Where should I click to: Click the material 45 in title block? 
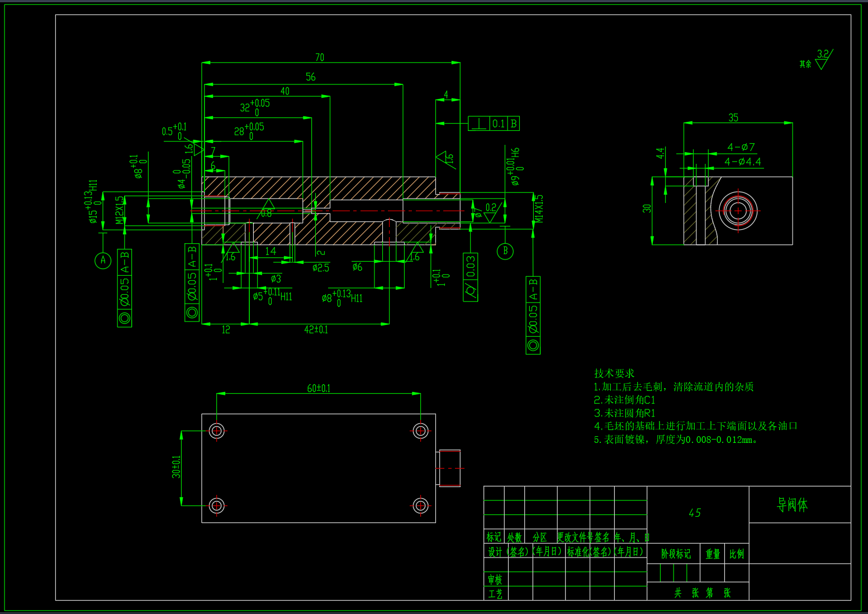[695, 513]
